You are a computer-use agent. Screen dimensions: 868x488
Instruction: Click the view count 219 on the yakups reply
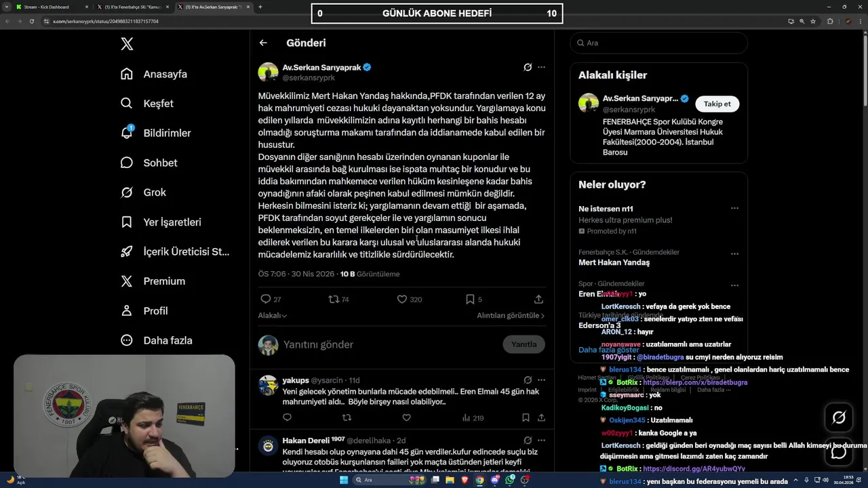click(x=473, y=418)
